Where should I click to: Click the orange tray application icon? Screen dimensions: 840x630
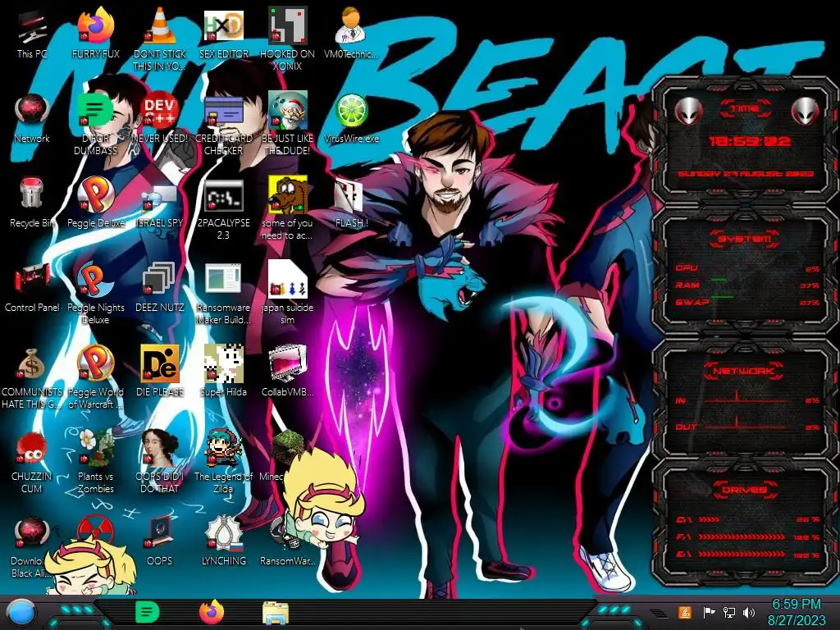(x=685, y=612)
